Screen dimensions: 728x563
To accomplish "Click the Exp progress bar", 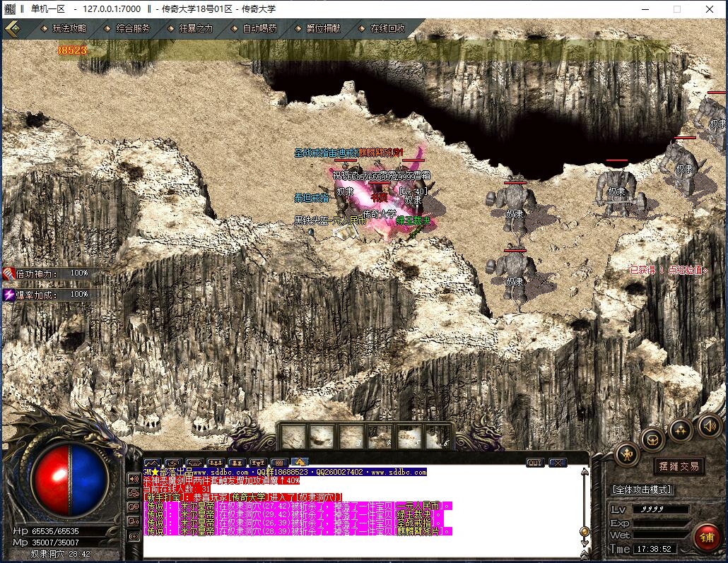I will (660, 523).
